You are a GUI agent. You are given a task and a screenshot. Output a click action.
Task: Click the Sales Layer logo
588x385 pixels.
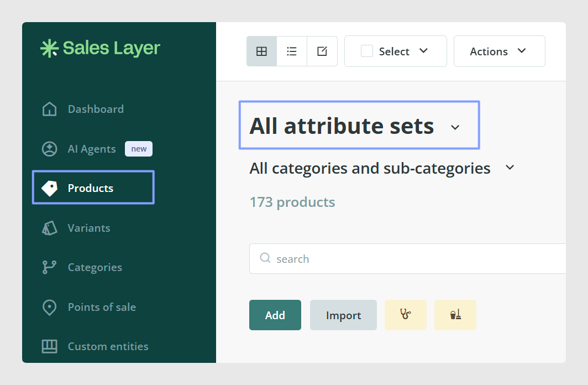pos(100,49)
